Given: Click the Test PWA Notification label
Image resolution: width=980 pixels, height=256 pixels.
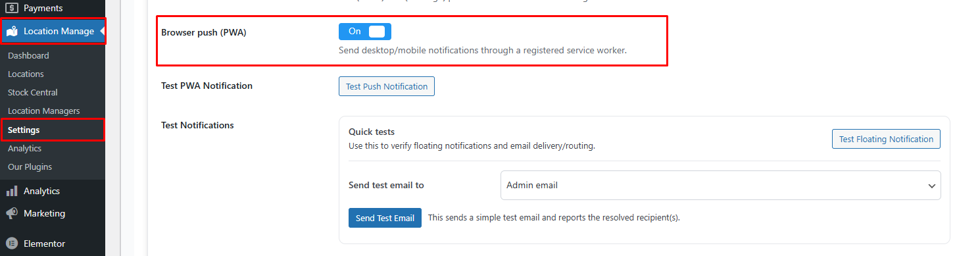Looking at the screenshot, I should [x=207, y=86].
